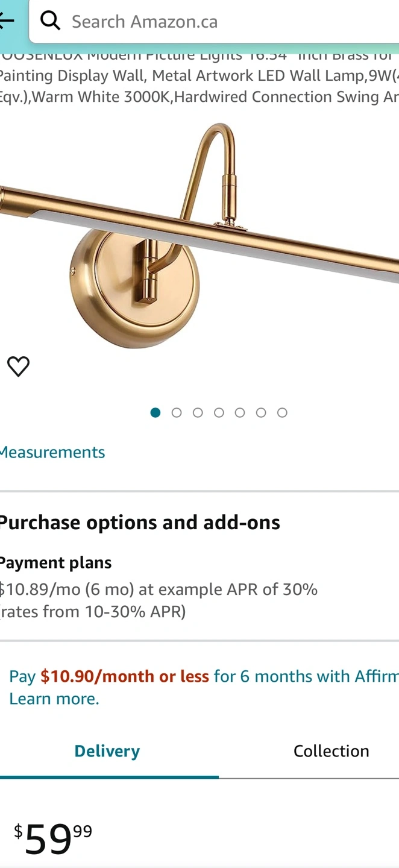399x868 pixels.
Task: Switch to the sixth image carousel dot
Action: pyautogui.click(x=261, y=412)
